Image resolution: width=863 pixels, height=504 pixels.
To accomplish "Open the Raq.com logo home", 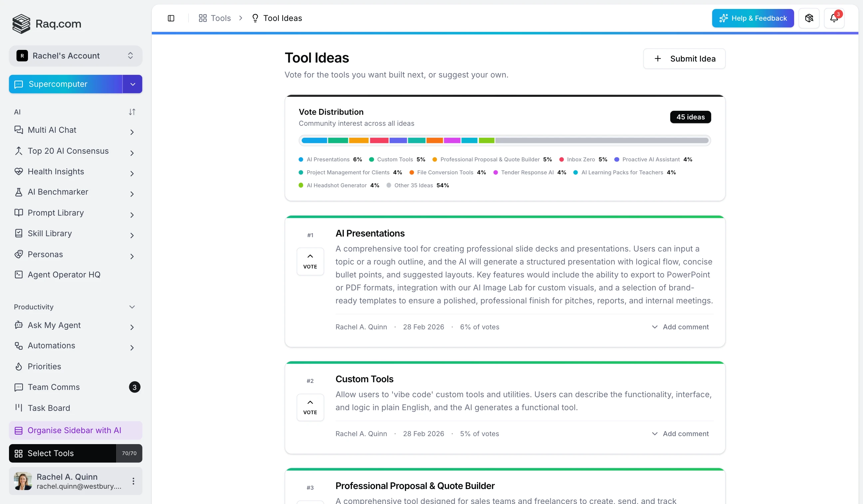I will pyautogui.click(x=47, y=24).
